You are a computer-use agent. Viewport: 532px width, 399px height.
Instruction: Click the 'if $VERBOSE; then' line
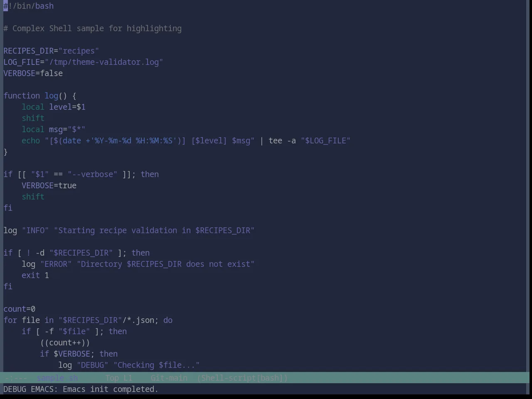click(79, 354)
